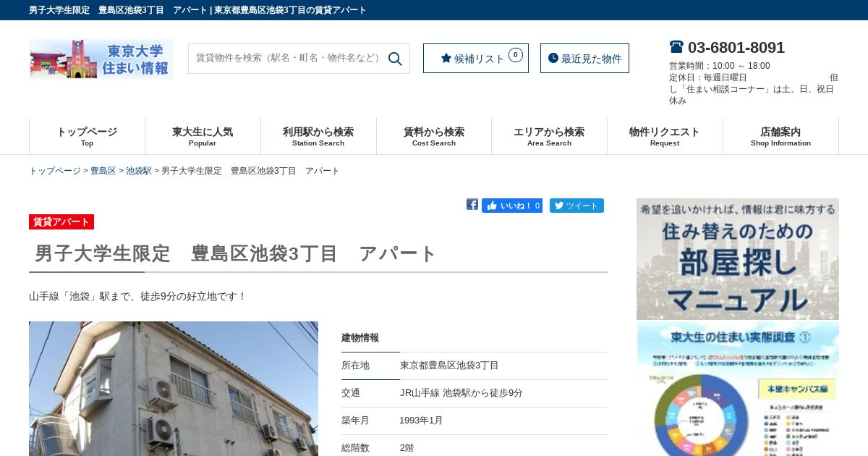Open エリアから検索 Area Search
868x456 pixels.
pyautogui.click(x=549, y=136)
